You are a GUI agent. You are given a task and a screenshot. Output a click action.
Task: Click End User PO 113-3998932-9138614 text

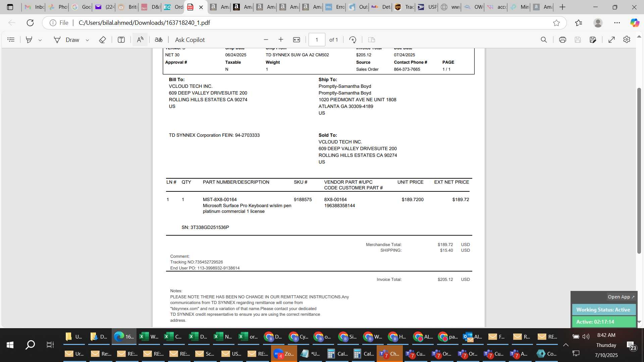tap(205, 268)
